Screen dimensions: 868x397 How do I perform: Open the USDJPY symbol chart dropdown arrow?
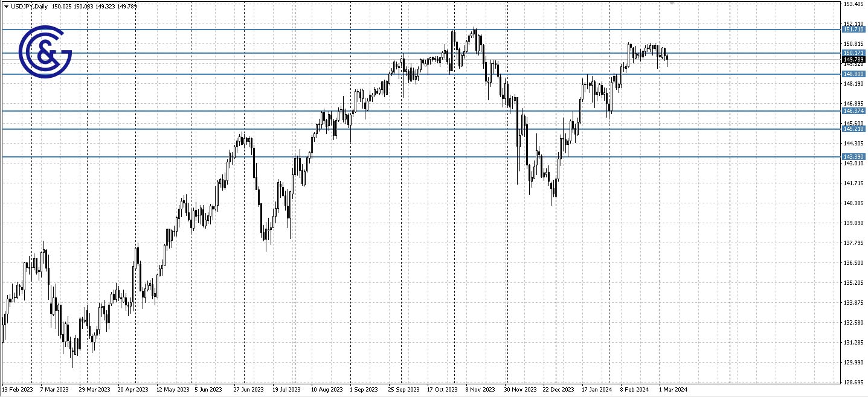5,5
